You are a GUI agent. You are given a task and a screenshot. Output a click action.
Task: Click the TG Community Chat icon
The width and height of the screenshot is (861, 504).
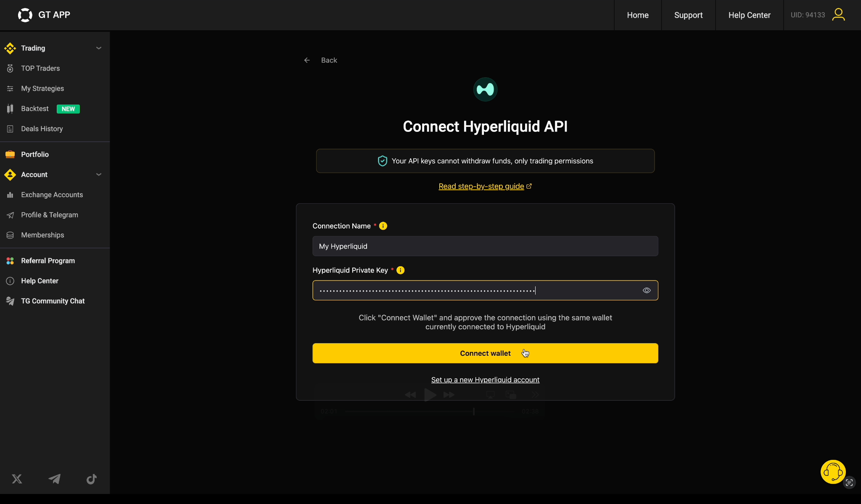pos(10,301)
